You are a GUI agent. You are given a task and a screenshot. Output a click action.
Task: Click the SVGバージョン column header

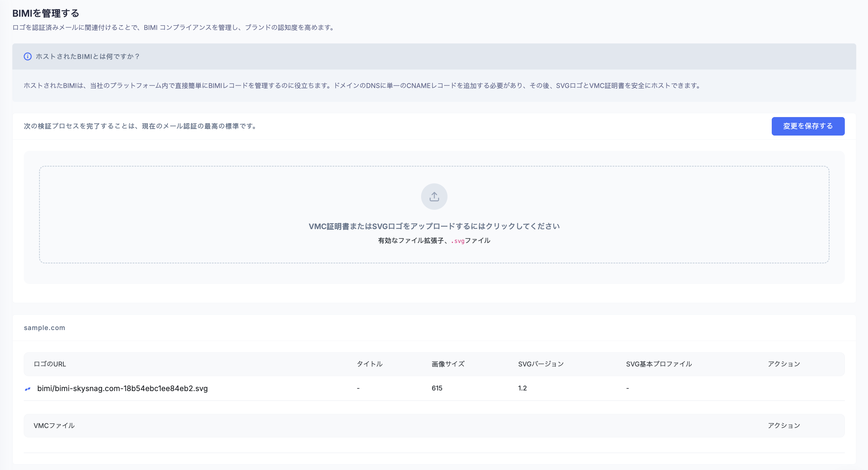(x=541, y=364)
